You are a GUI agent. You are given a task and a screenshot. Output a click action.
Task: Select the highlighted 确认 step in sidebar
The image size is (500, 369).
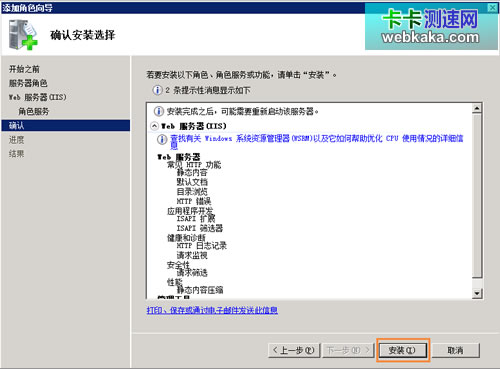coord(66,125)
